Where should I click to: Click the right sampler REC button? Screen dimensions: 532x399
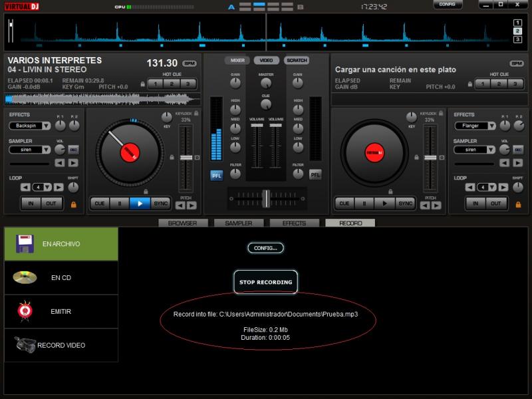click(x=518, y=150)
